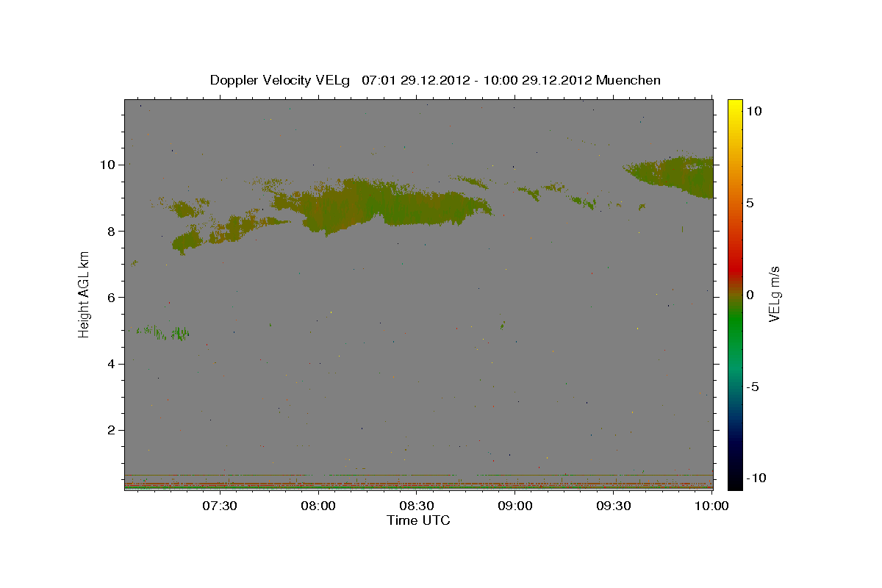Click the 'VELg m/s' colorbar label
The height and width of the screenshot is (588, 882).
coord(774,295)
